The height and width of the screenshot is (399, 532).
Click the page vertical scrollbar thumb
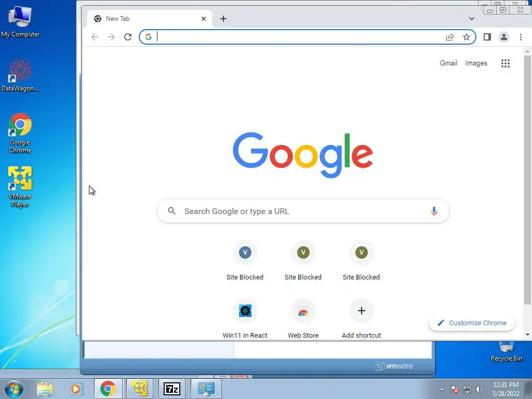click(527, 180)
